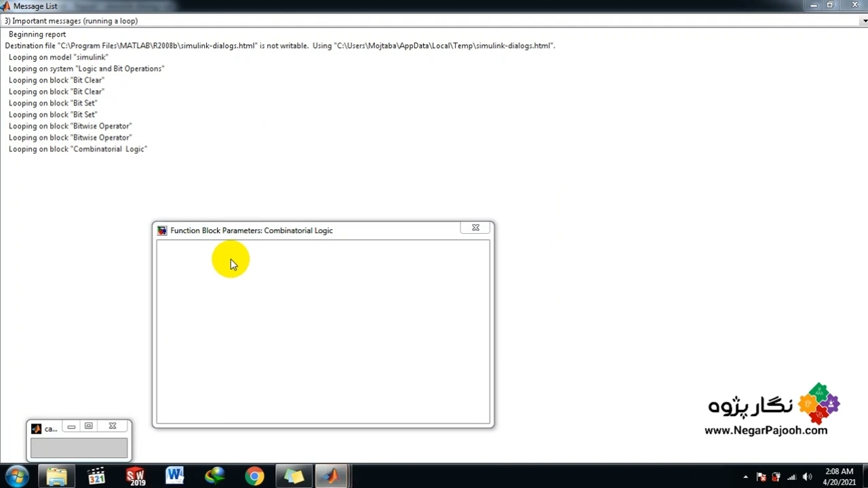
Task: Click the volume speaker tray icon
Action: [x=807, y=477]
